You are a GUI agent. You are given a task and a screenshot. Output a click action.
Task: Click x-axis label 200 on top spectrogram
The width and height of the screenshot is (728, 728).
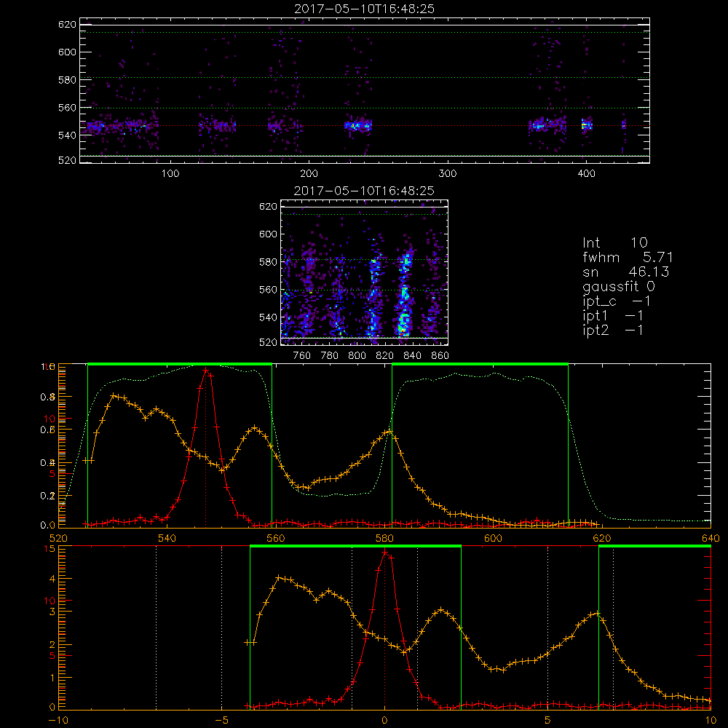click(x=309, y=174)
